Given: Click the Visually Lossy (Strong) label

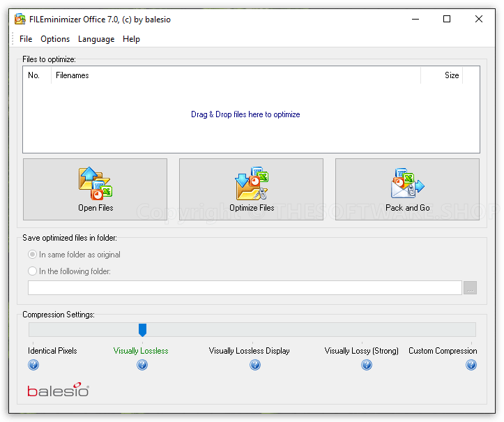Looking at the screenshot, I should click(x=362, y=351).
